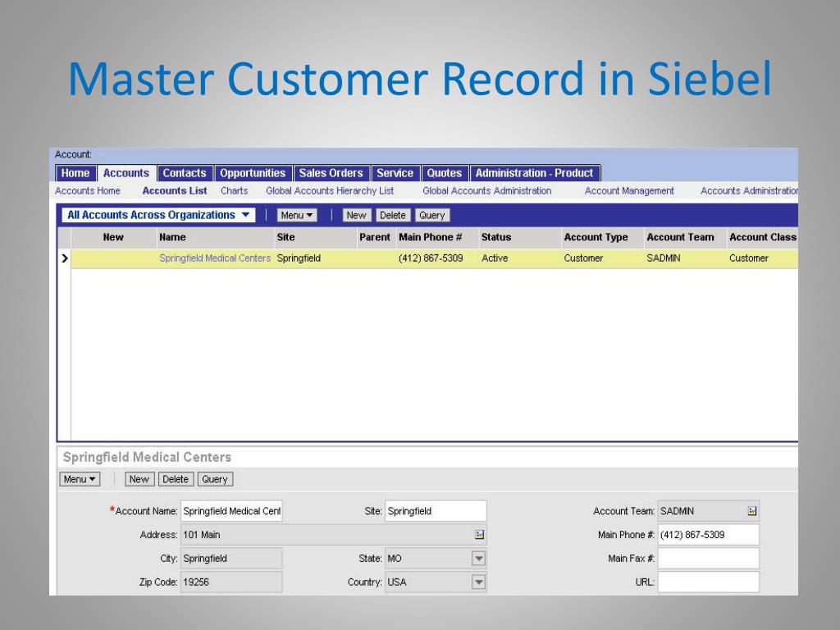Click the Zip Code field showing 19256
Screen dimensions: 840x630
pyautogui.click(x=231, y=582)
